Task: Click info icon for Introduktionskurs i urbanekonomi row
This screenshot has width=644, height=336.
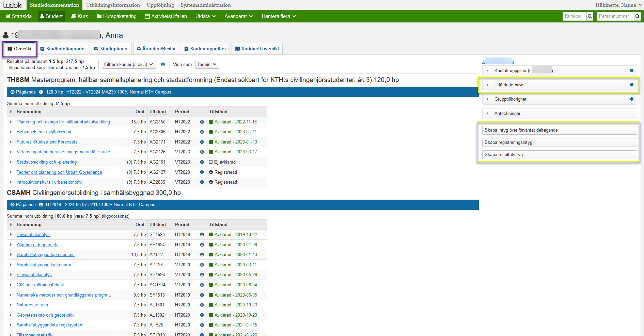Action: coord(202,182)
